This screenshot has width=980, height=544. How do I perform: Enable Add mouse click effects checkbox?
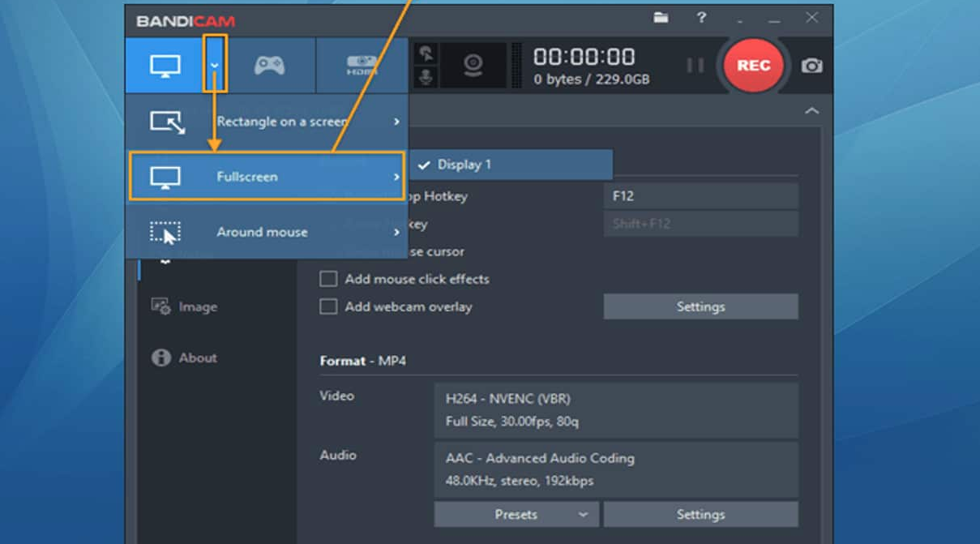[x=328, y=279]
